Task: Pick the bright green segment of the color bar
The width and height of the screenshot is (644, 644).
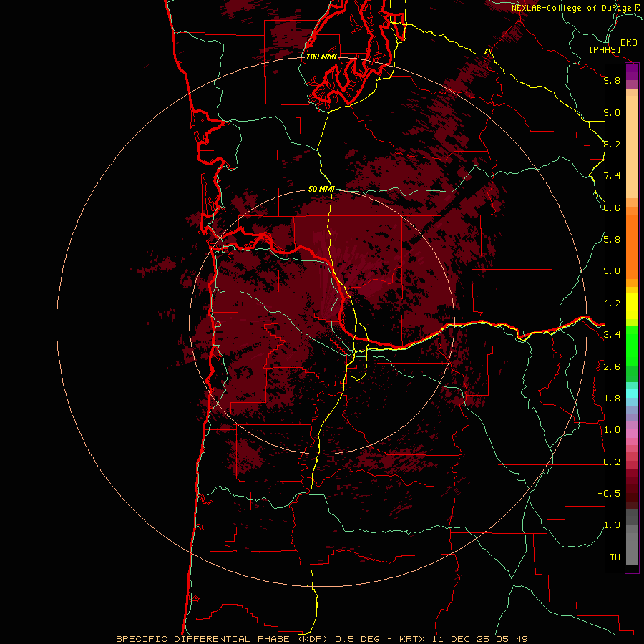Action: [632, 345]
